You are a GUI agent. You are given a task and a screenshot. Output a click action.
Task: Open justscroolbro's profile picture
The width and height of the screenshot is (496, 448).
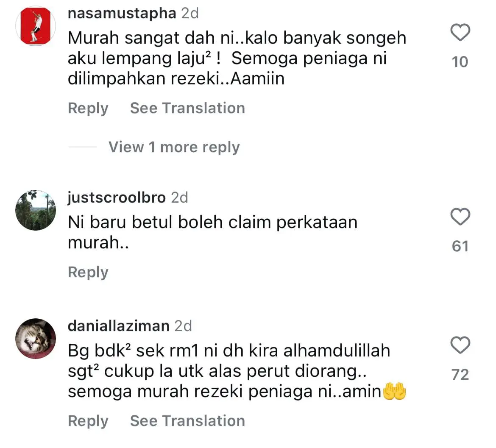pyautogui.click(x=36, y=210)
